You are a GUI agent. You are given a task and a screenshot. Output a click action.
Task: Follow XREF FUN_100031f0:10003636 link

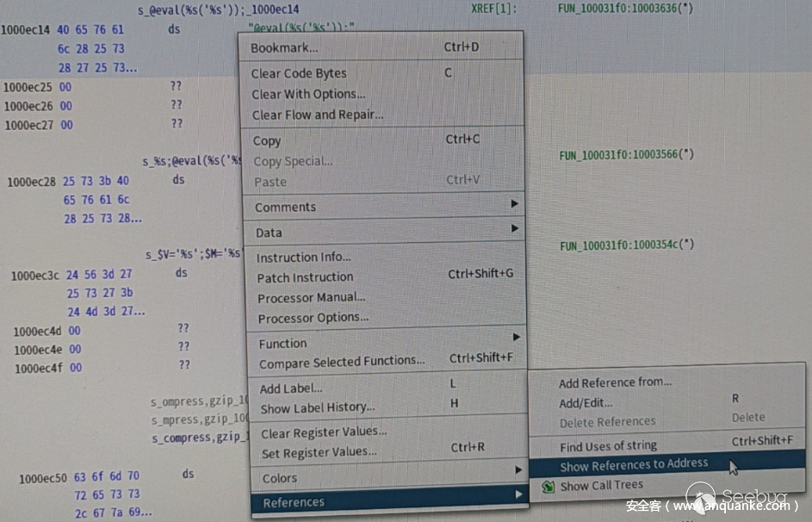pos(625,9)
